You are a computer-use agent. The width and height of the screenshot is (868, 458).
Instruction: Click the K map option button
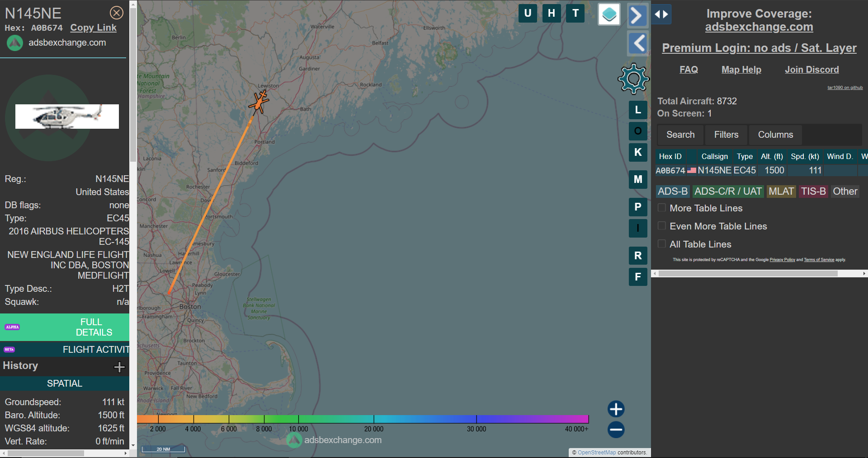point(638,152)
